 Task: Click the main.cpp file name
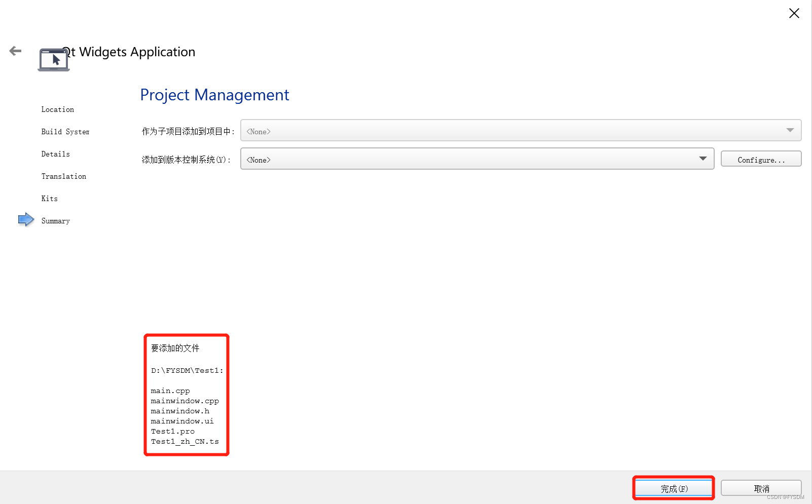[170, 391]
